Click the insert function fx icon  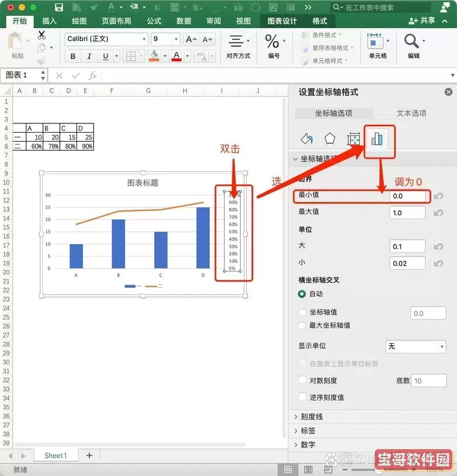click(93, 75)
